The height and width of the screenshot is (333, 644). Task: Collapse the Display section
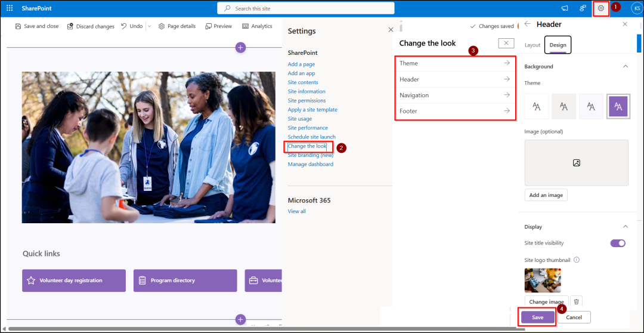(625, 227)
